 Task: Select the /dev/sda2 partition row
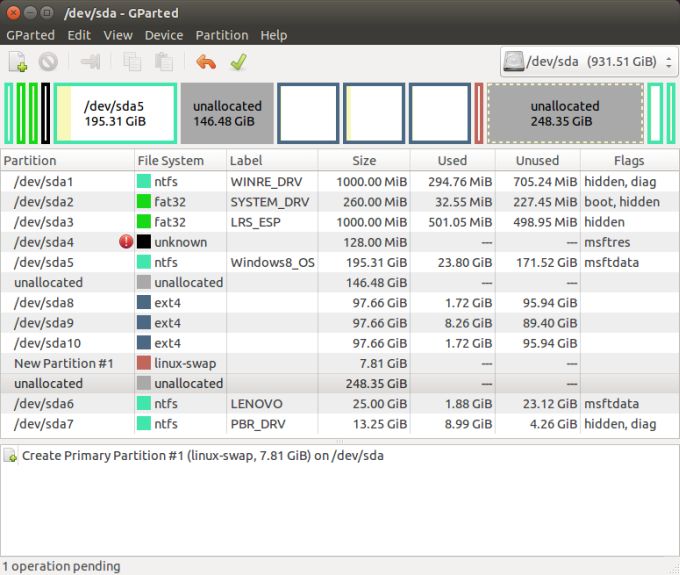340,202
